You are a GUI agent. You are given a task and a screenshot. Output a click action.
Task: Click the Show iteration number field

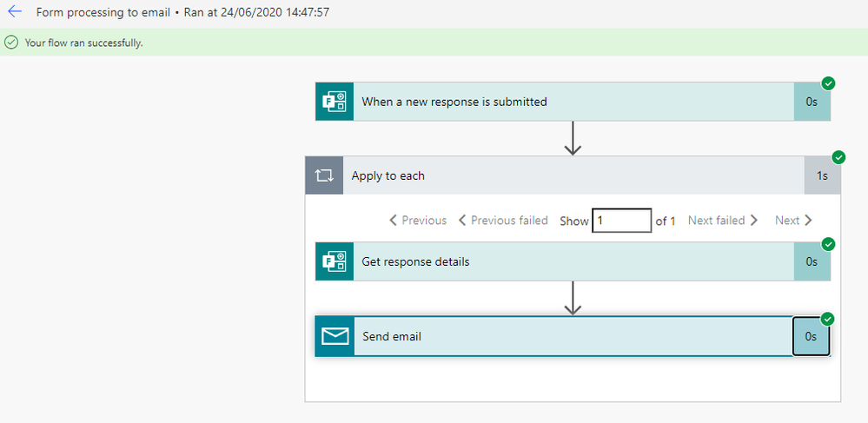(x=621, y=221)
